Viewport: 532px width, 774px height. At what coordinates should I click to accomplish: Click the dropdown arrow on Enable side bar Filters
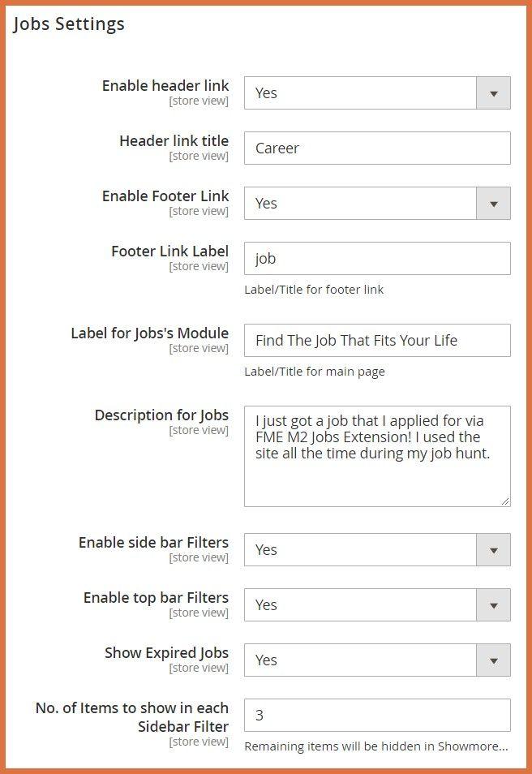click(493, 549)
